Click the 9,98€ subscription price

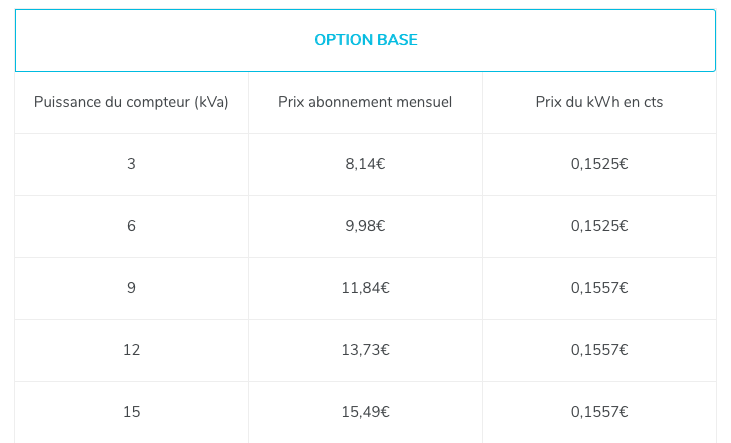point(366,227)
